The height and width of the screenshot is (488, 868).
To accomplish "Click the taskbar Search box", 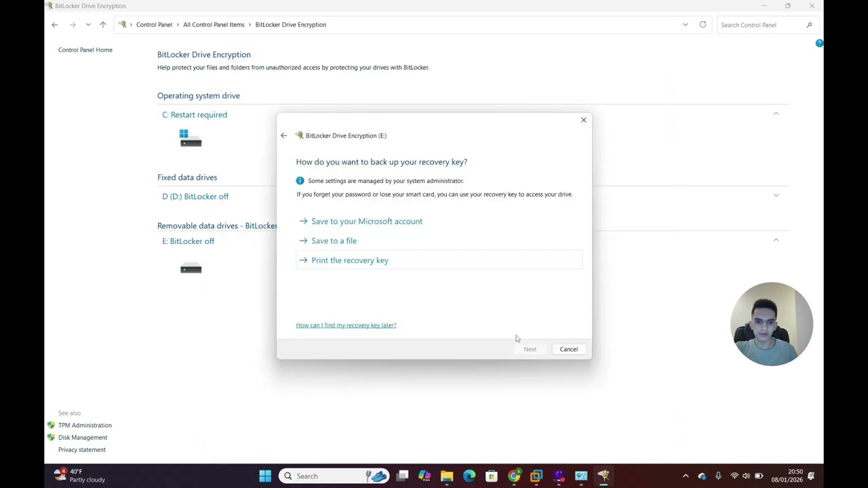I will tap(334, 476).
